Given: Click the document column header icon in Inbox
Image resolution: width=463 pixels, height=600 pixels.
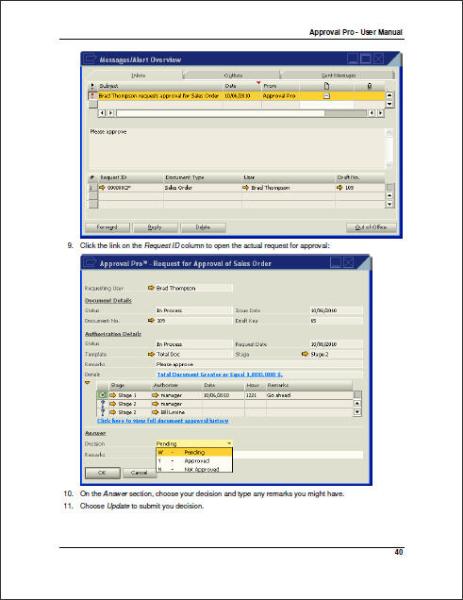Looking at the screenshot, I should click(326, 86).
